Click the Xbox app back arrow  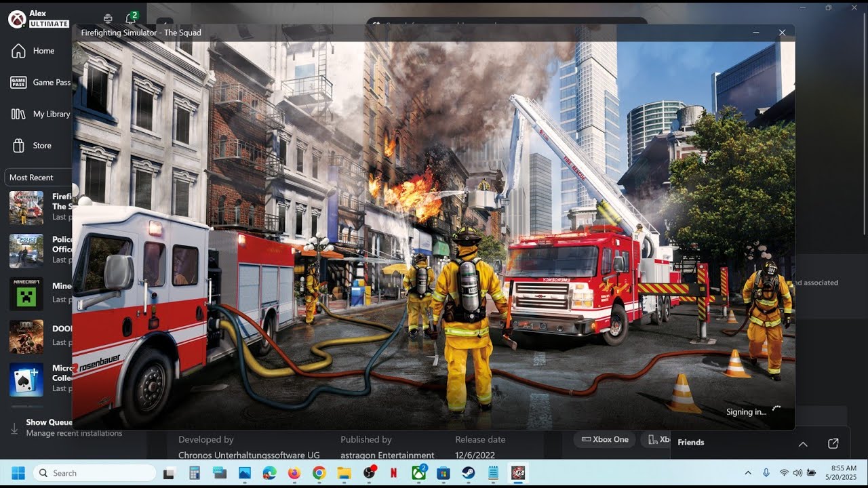click(x=165, y=22)
